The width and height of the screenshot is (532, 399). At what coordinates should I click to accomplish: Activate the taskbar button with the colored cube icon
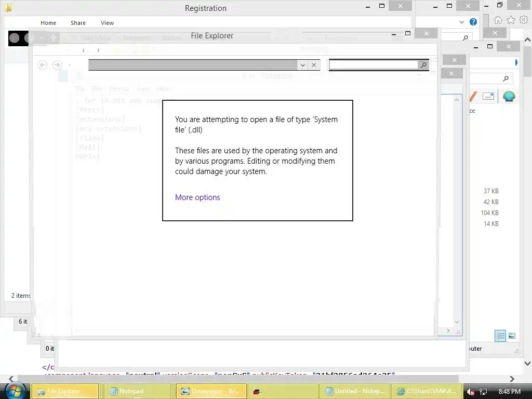(283, 391)
